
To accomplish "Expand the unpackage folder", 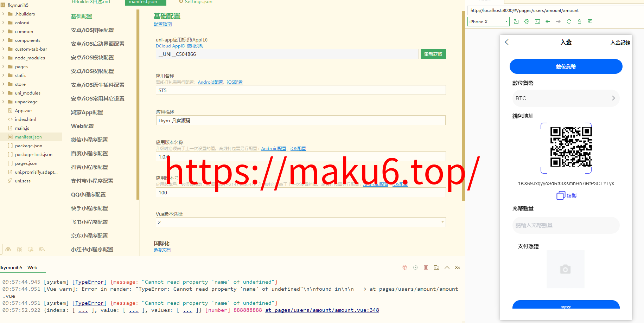I will tap(4, 102).
